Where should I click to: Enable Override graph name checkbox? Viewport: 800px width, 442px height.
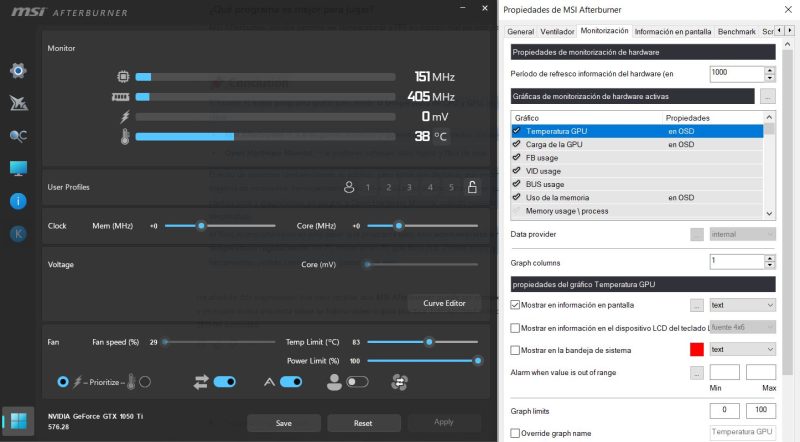[x=515, y=433]
